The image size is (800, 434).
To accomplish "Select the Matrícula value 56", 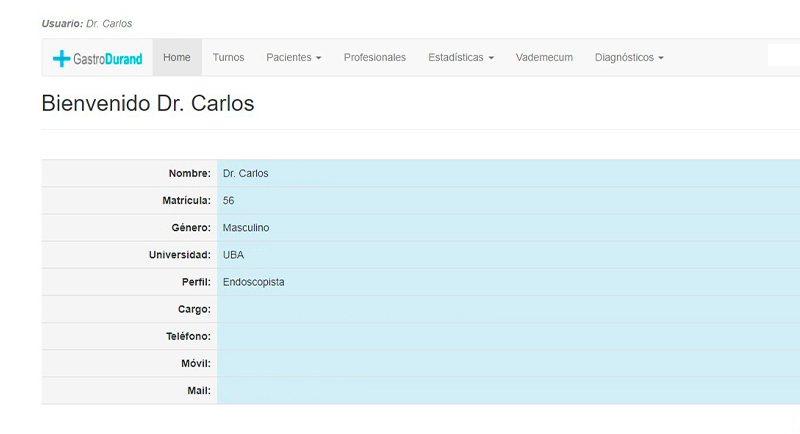I will click(229, 201).
